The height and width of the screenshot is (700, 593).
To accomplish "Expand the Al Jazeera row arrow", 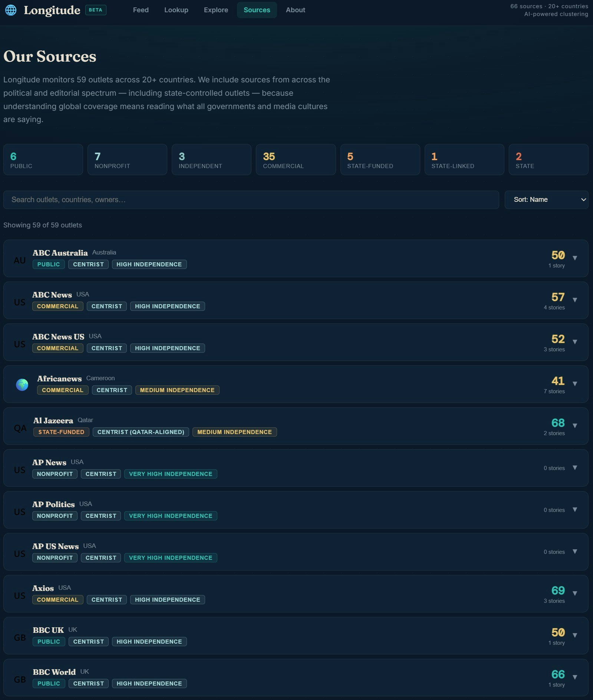I will pyautogui.click(x=575, y=425).
